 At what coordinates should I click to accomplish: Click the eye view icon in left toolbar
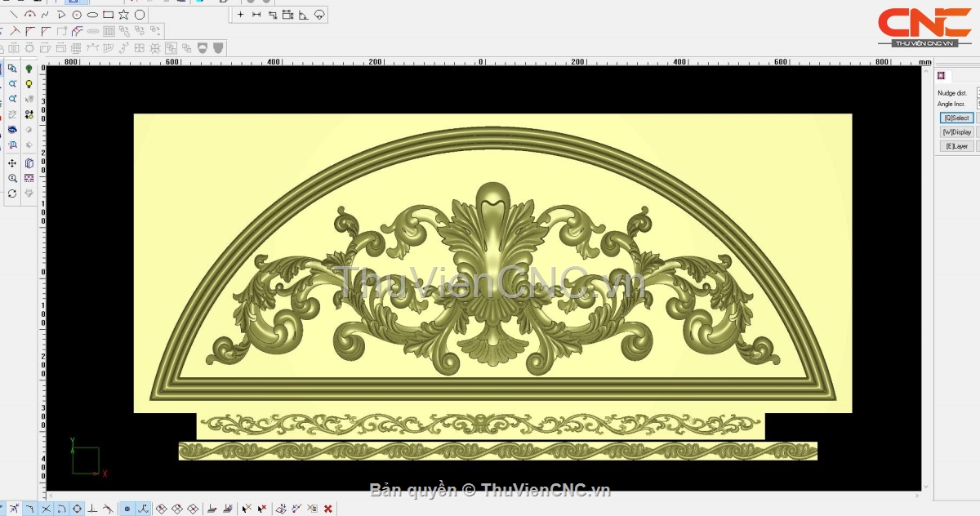pos(12,129)
